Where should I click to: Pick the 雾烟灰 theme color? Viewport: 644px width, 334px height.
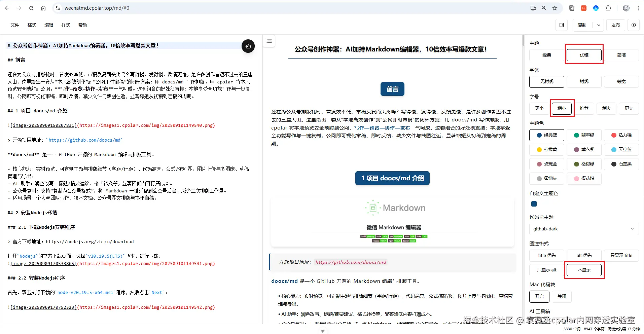pos(547,179)
